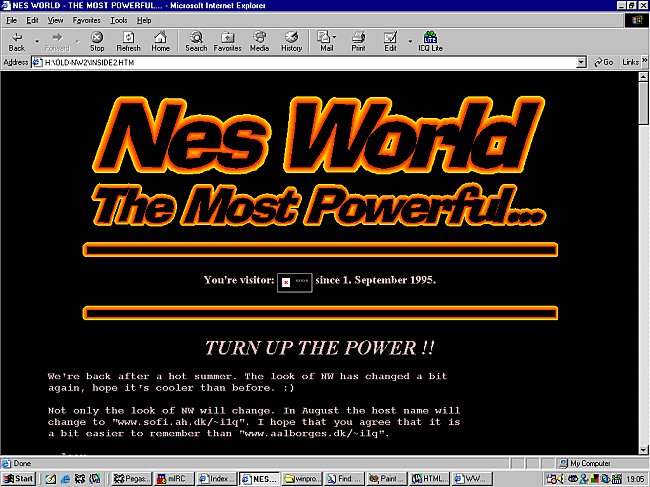This screenshot has height=487, width=650.
Task: Print the page with Print icon
Action: point(358,40)
